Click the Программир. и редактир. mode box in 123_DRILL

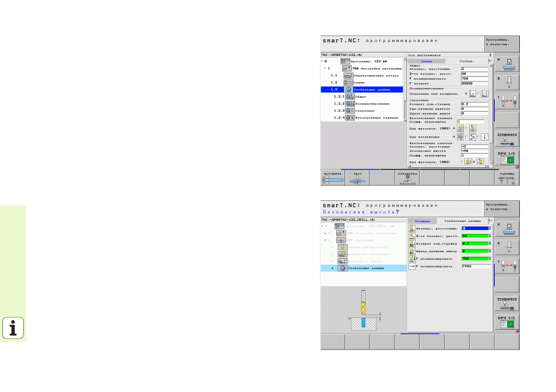coord(502,209)
